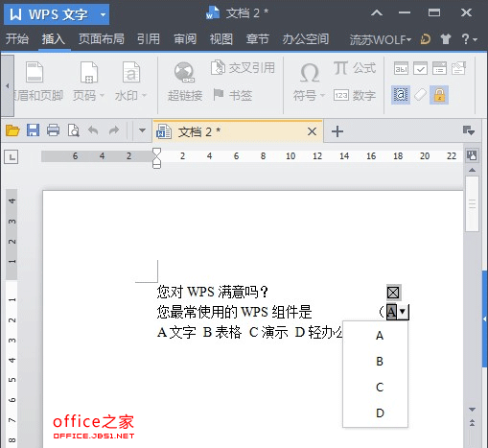
Task: Close the 文档 2 document tab
Action: point(312,131)
